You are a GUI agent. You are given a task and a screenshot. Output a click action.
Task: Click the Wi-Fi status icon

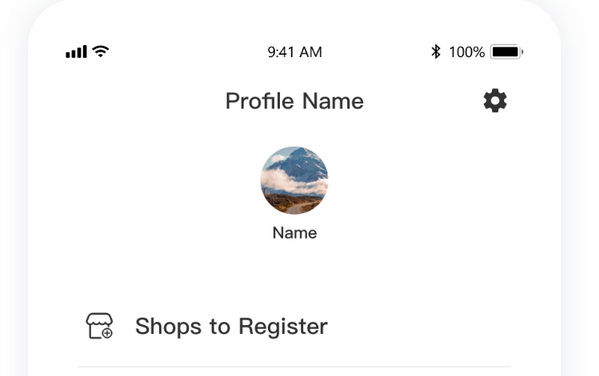(101, 51)
